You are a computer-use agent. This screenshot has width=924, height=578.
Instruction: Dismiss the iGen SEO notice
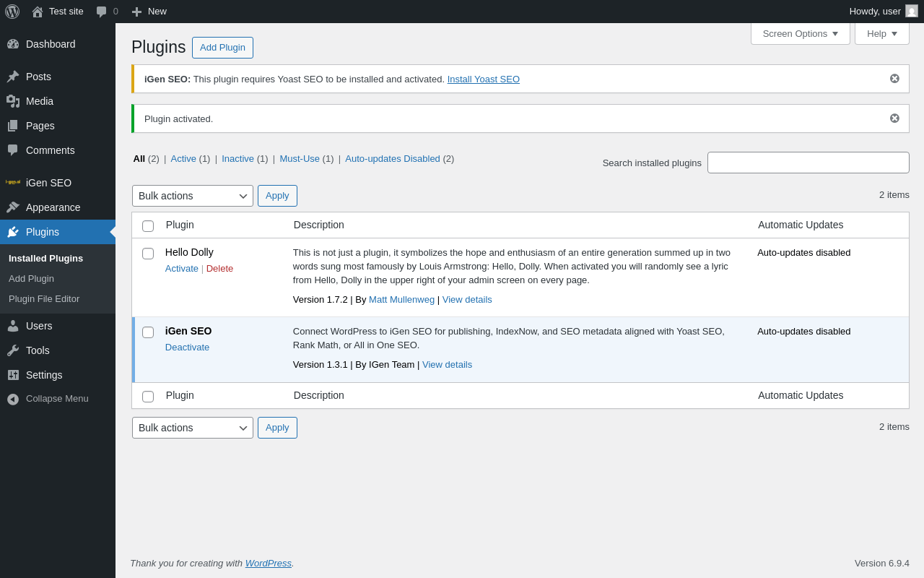(894, 79)
